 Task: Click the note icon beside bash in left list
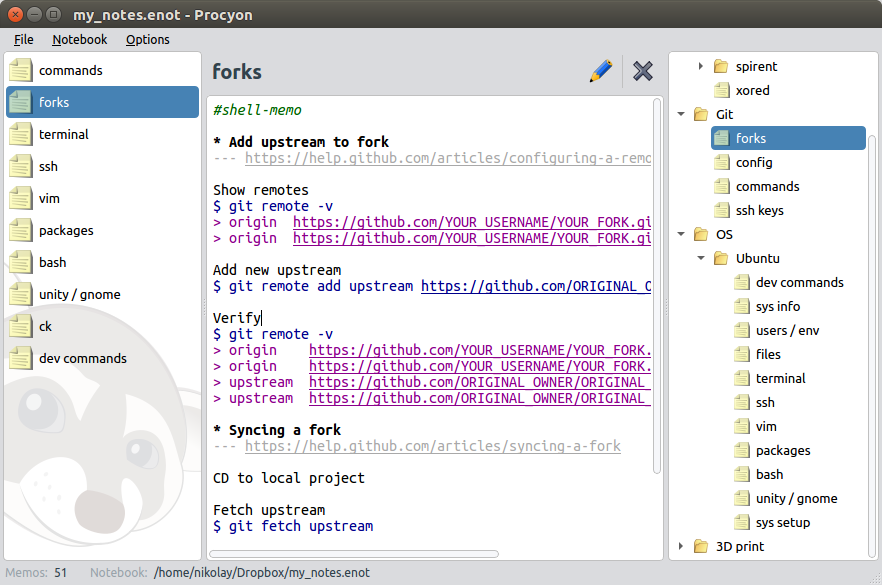pyautogui.click(x=21, y=263)
